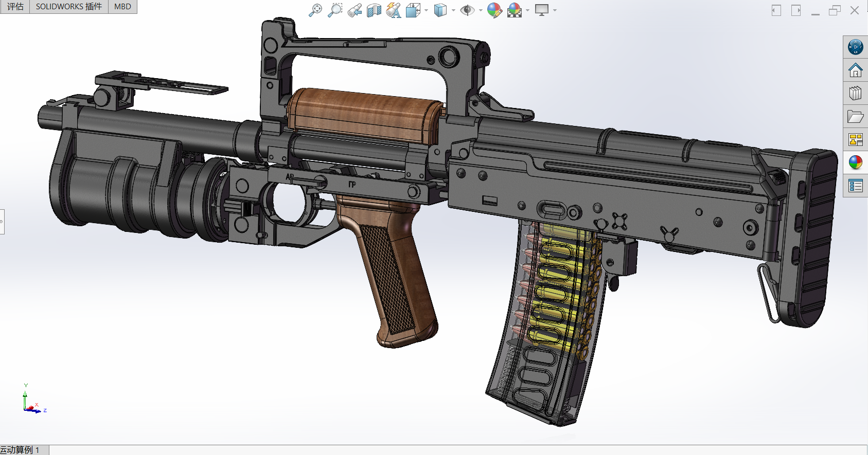Select the Zoom to Area tool
This screenshot has height=455, width=868.
tap(334, 10)
